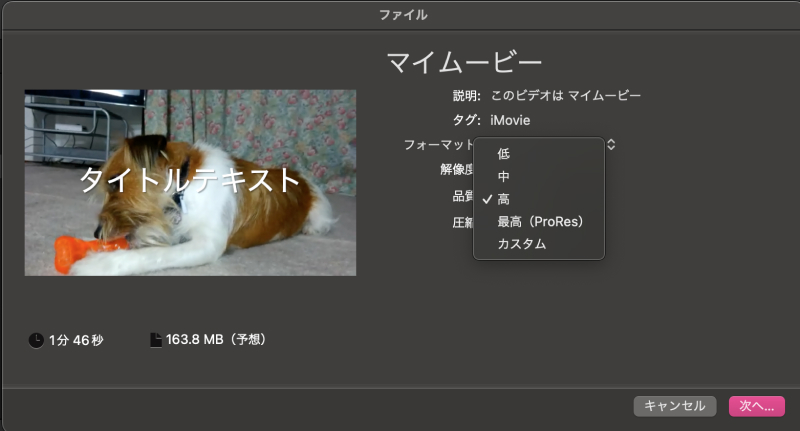The image size is (800, 431).
Task: Click the iMovie tag field
Action: (x=510, y=120)
